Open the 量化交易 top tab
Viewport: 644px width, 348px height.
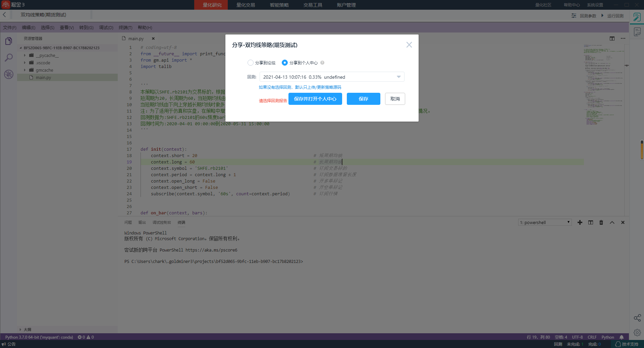tap(246, 5)
